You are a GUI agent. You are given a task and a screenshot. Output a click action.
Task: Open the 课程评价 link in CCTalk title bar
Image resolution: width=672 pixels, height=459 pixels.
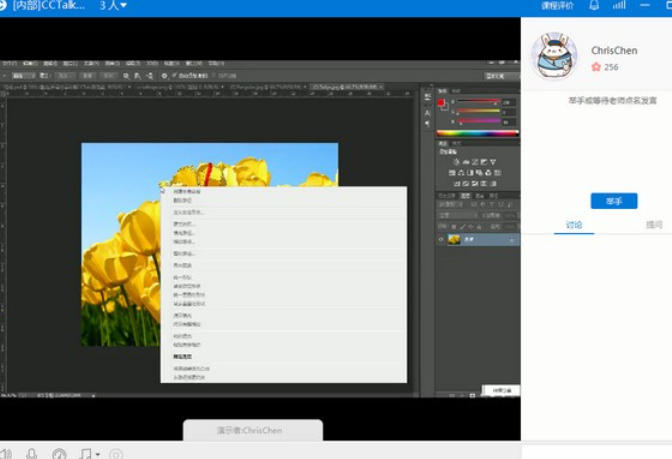pos(557,6)
